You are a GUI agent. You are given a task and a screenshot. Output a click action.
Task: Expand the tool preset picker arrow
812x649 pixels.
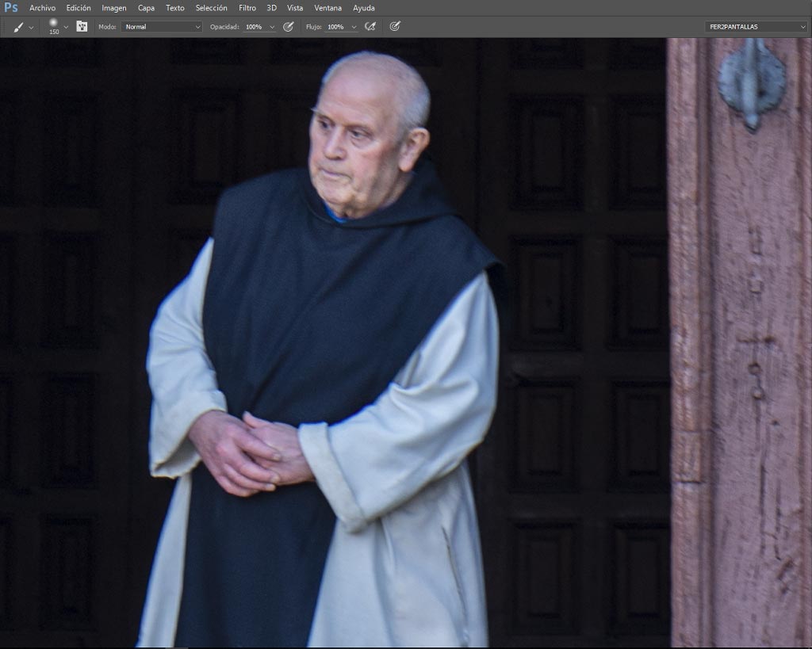pyautogui.click(x=31, y=28)
